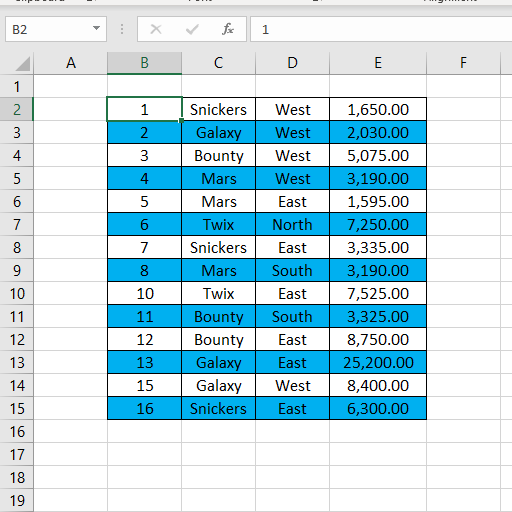512x512 pixels.
Task: Select row 13 header
Action: click(17, 362)
